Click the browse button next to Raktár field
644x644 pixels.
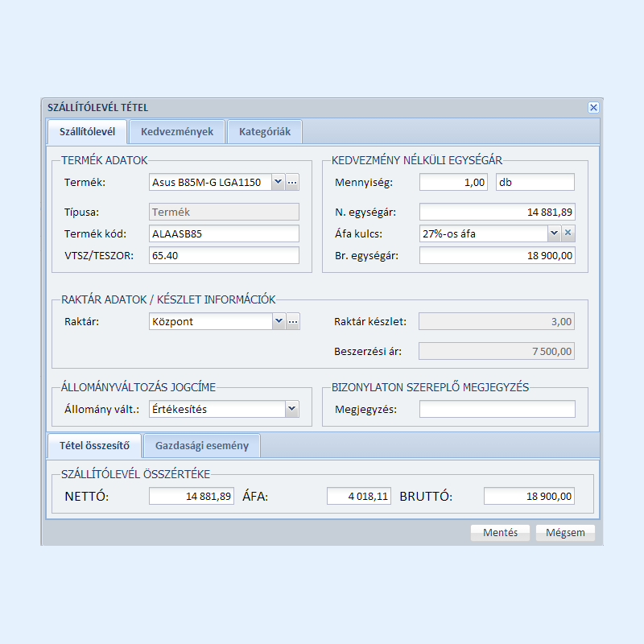tap(292, 321)
